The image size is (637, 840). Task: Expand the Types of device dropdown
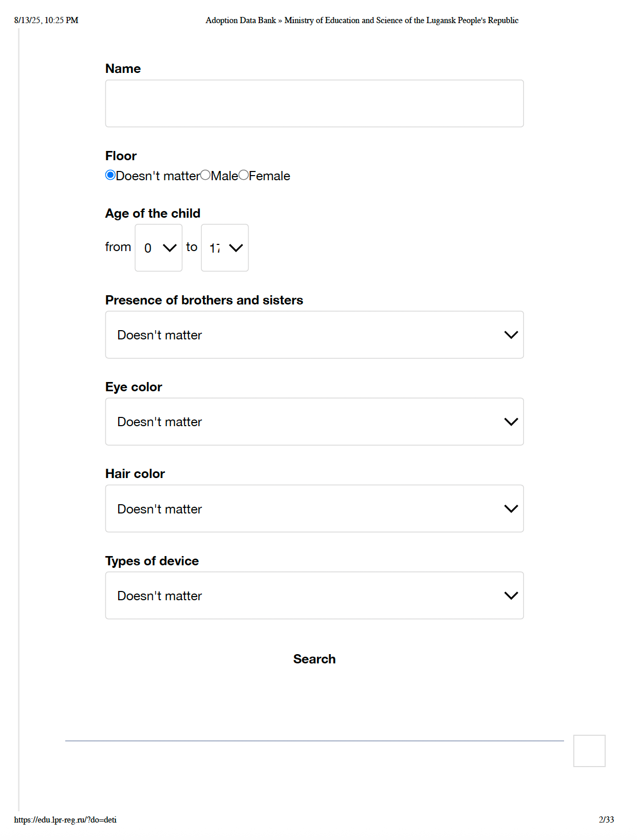point(314,596)
